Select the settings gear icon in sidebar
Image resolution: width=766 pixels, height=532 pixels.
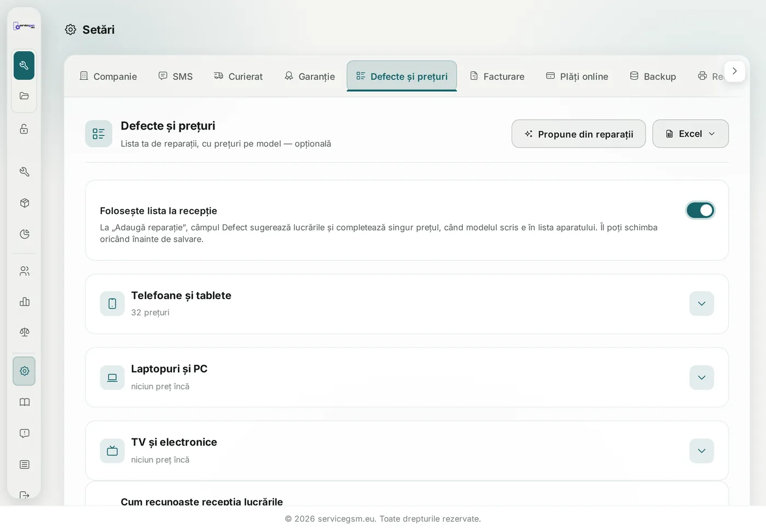click(x=24, y=371)
